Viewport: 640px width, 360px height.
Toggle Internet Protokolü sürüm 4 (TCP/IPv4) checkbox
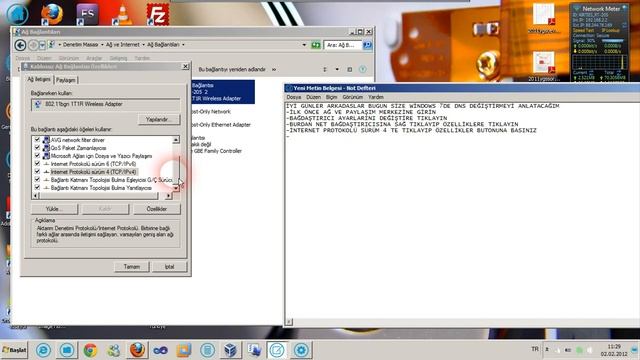(x=37, y=172)
